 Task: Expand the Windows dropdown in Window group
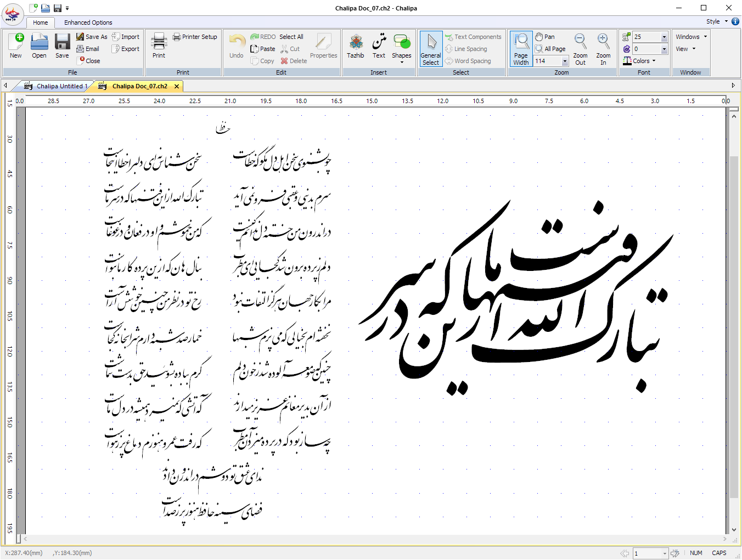(690, 36)
